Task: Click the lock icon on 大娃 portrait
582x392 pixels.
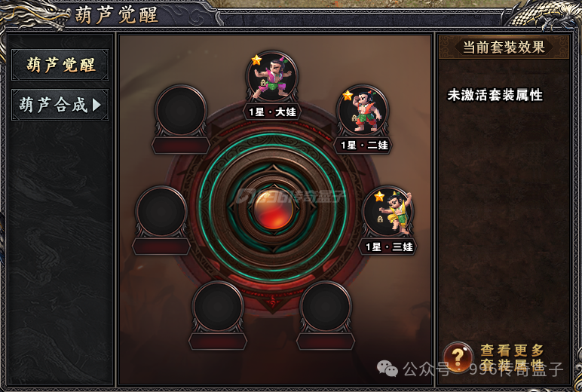Action: 263,83
